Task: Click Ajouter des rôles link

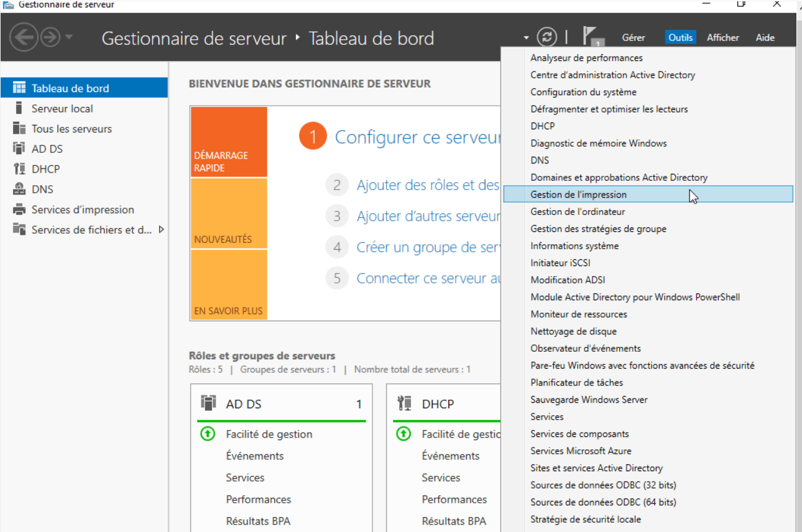Action: point(428,185)
